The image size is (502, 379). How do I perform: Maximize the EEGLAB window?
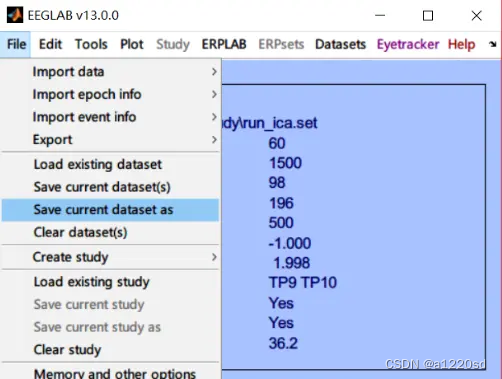[428, 15]
